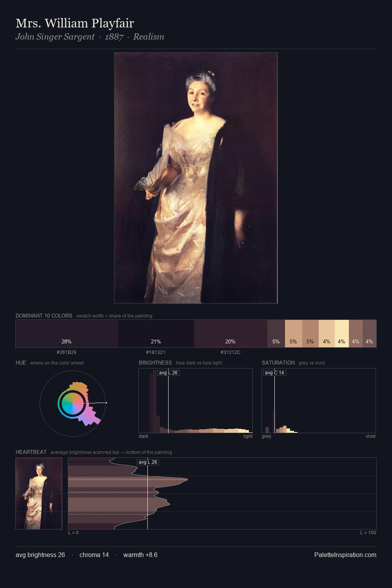Click the 'light' axis label
392x588 pixels.
(248, 436)
